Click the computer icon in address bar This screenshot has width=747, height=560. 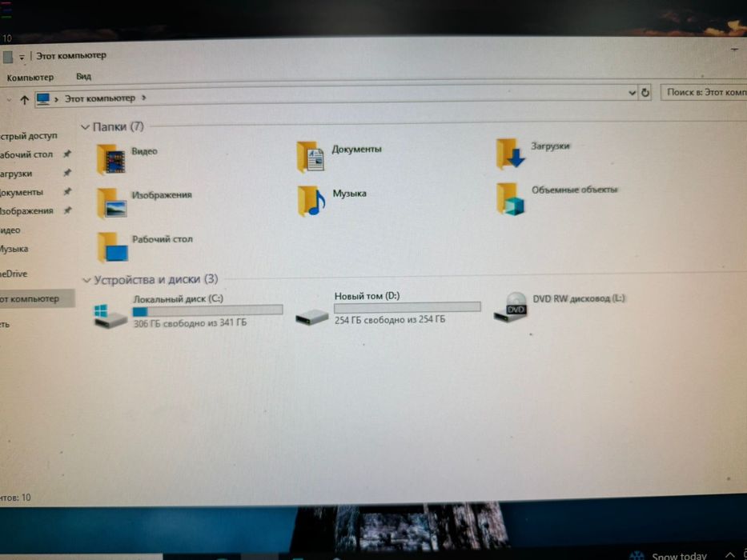click(x=43, y=99)
